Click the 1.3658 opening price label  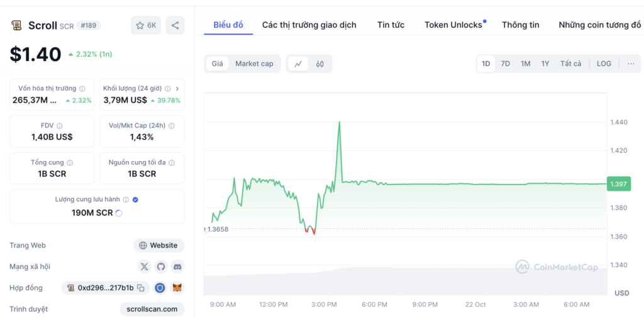coord(218,230)
